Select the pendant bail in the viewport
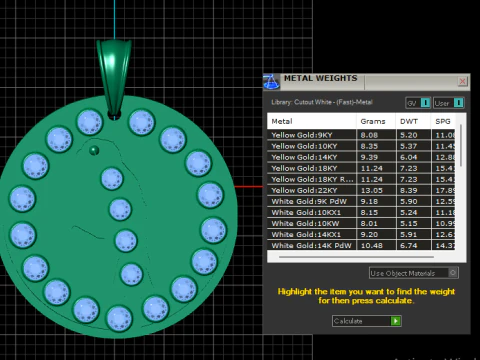This screenshot has height=360, width=480. point(114,78)
